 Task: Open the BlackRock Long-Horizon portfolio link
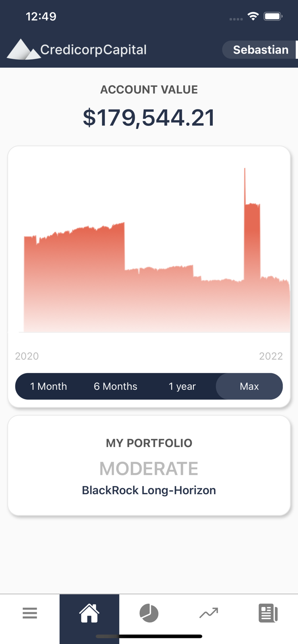149,490
